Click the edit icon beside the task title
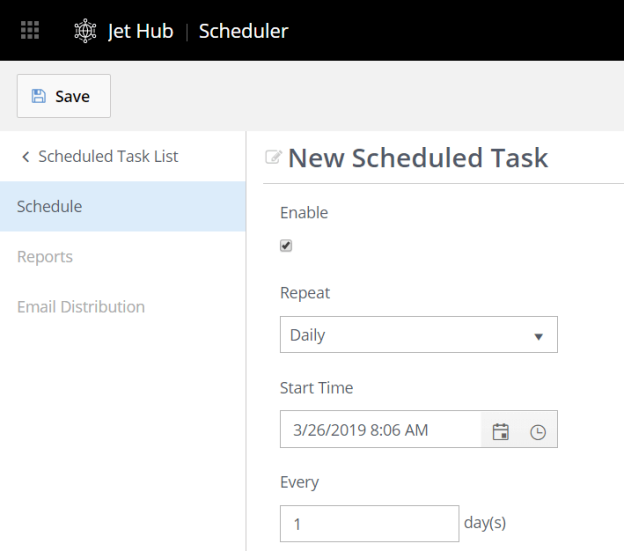The height and width of the screenshot is (551, 624). pyautogui.click(x=272, y=157)
